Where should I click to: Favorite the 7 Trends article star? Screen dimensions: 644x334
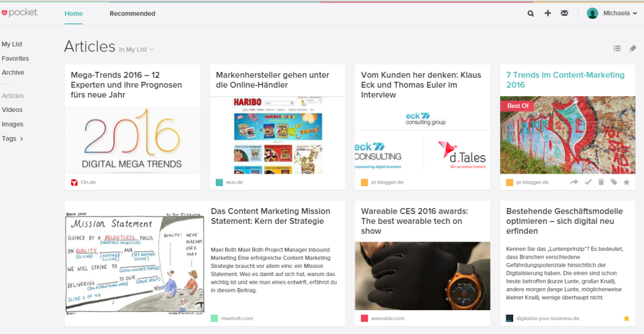point(626,182)
